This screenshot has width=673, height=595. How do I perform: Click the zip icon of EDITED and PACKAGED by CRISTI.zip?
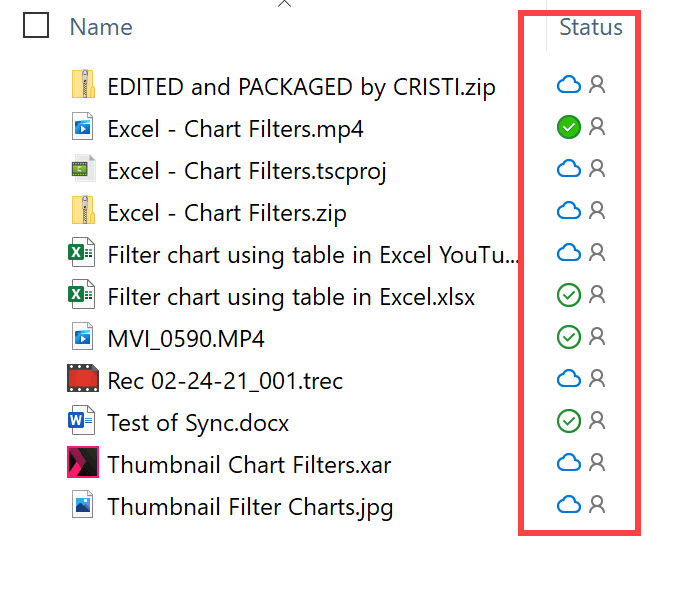pos(83,84)
